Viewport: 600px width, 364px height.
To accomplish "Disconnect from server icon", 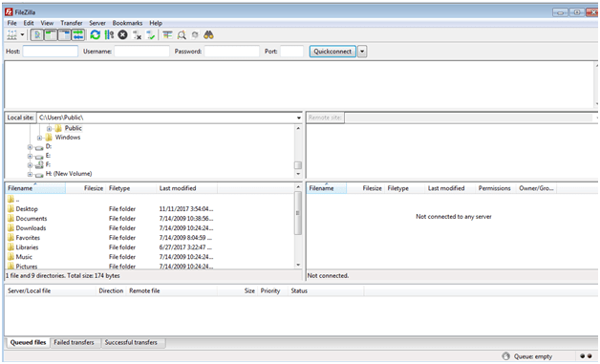I will point(137,35).
